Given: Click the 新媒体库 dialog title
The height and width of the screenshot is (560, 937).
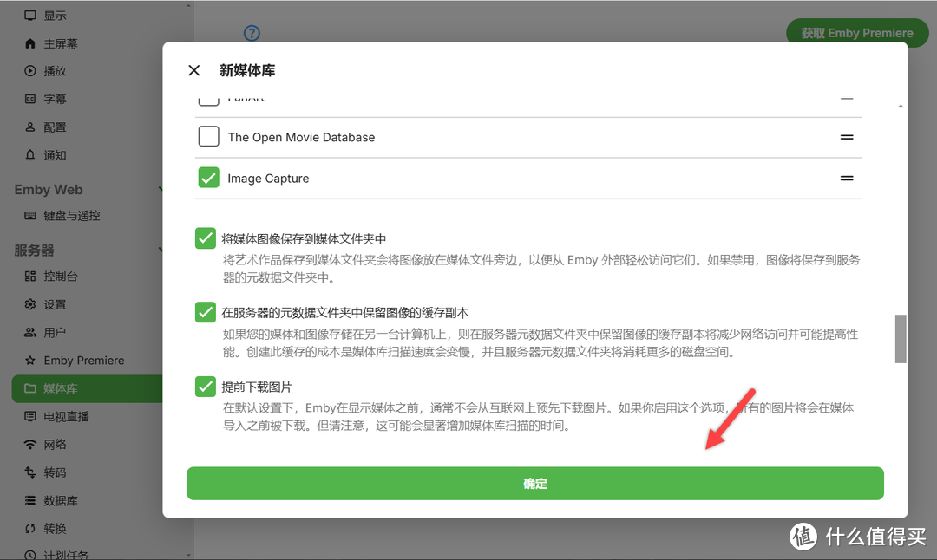Looking at the screenshot, I should point(247,70).
